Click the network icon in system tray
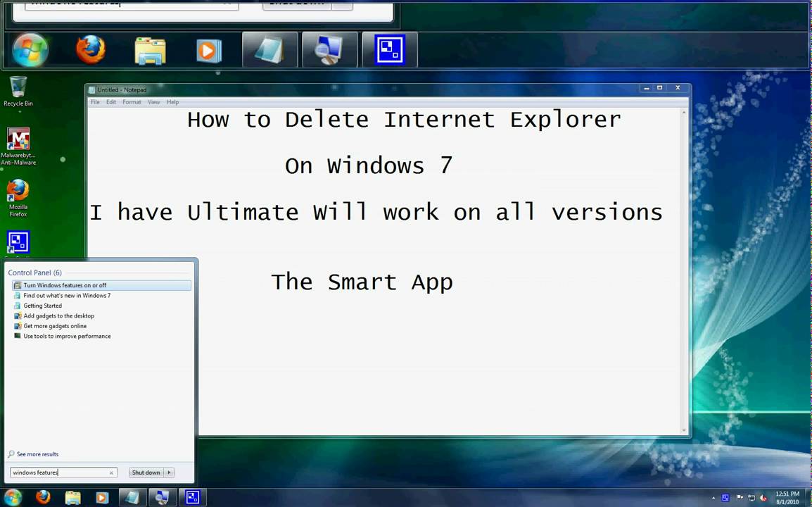 [751, 498]
